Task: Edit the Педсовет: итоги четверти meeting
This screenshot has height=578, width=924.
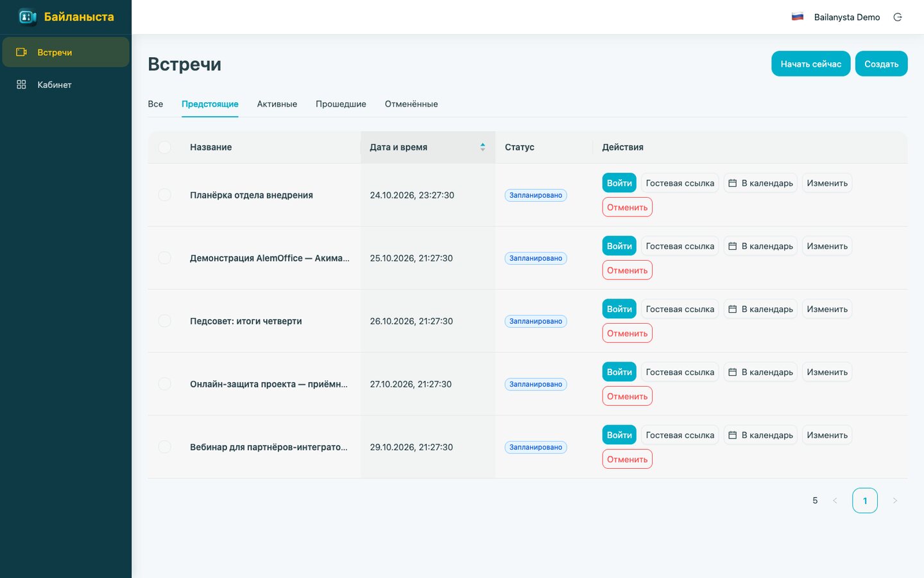Action: pyautogui.click(x=827, y=309)
